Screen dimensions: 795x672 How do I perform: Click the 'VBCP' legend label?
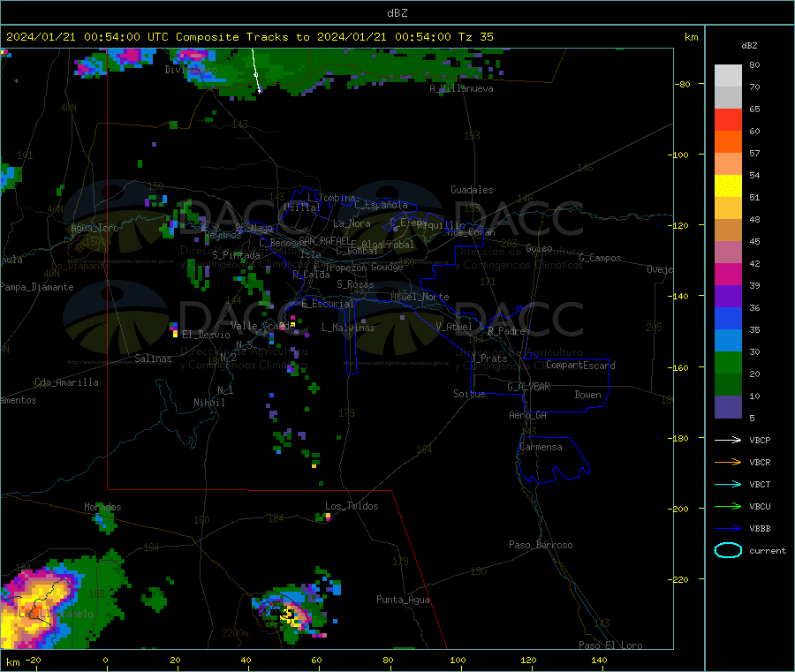pos(760,440)
